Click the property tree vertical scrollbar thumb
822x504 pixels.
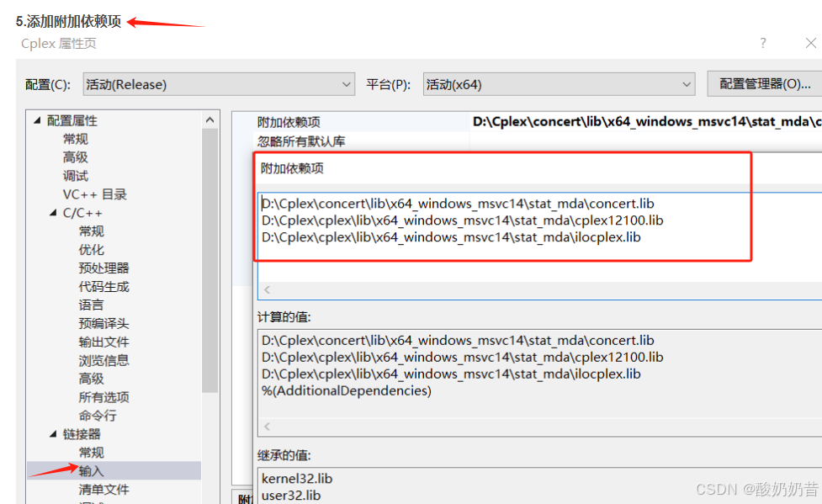210,260
